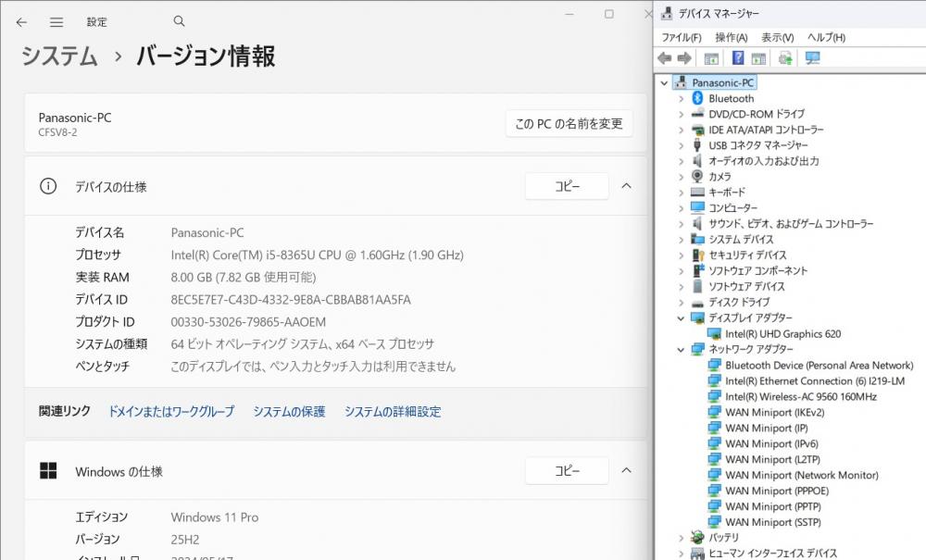
Task: Expand the システム デバイス node arrow
Action: pos(681,239)
